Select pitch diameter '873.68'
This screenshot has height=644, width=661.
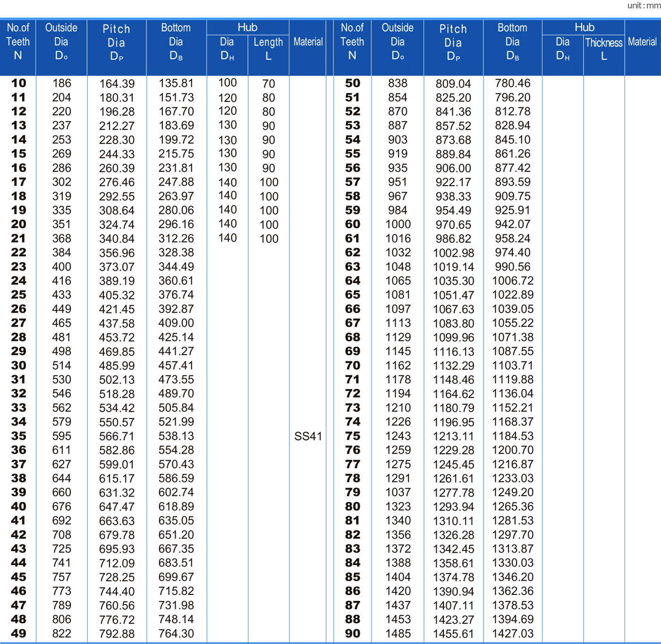[x=453, y=140]
